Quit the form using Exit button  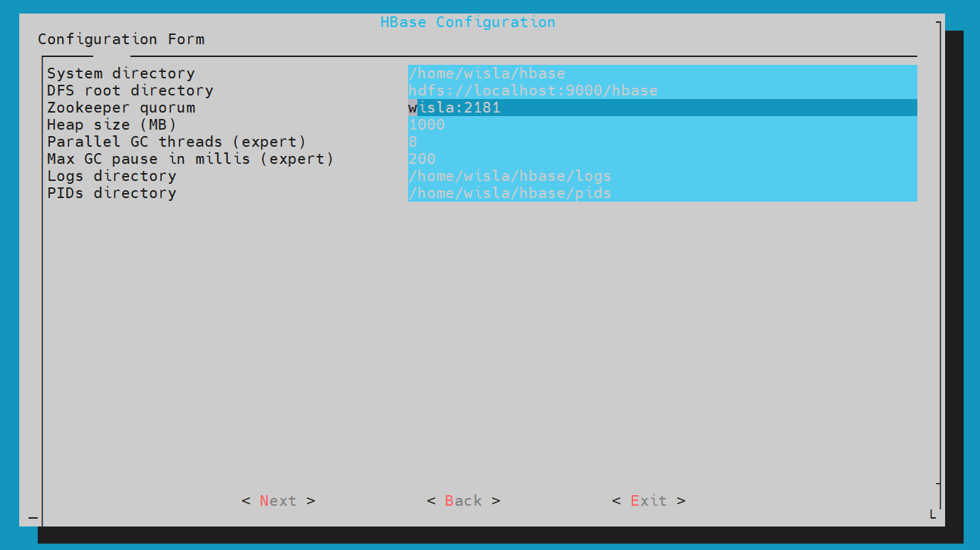pos(648,501)
